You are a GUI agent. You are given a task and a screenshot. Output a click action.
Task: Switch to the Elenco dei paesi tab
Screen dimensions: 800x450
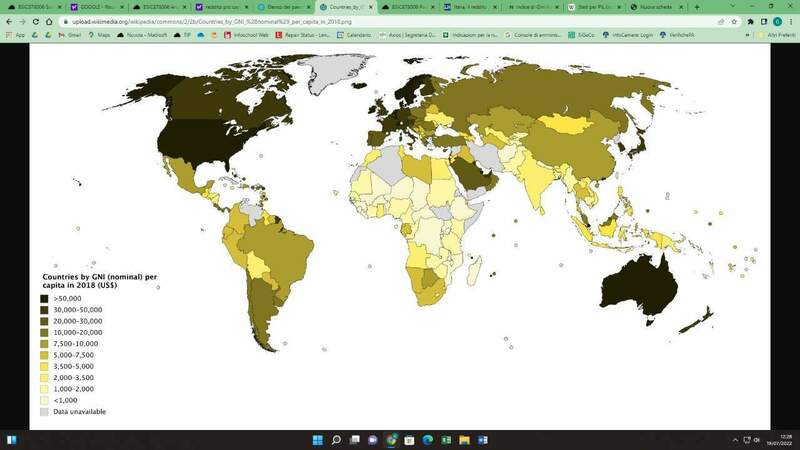pyautogui.click(x=282, y=7)
